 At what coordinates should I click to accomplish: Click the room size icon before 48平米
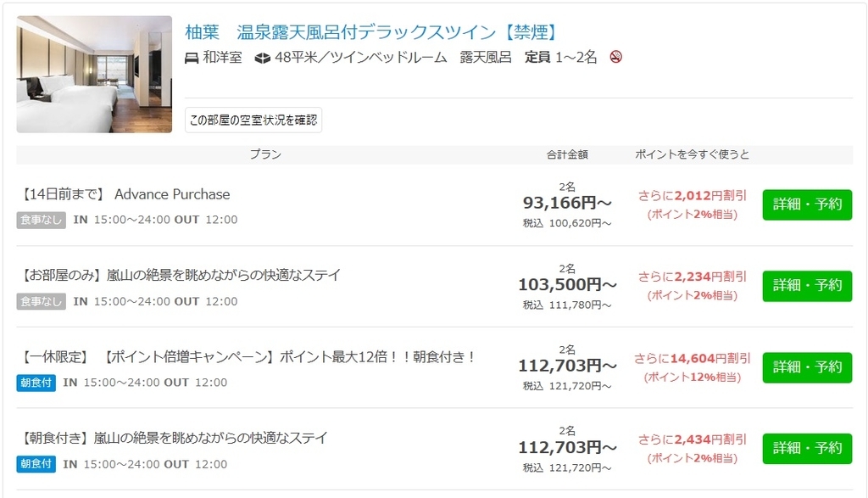(x=262, y=58)
